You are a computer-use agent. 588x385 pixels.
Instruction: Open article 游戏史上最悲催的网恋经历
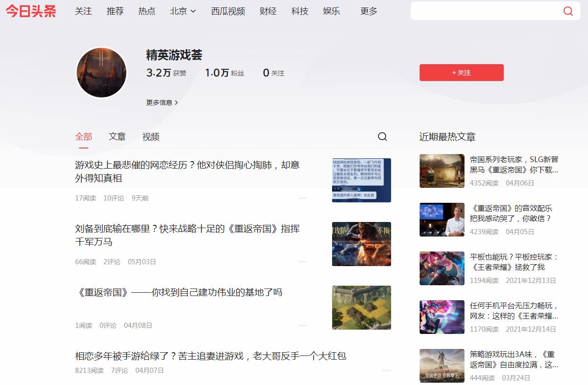[x=187, y=171]
